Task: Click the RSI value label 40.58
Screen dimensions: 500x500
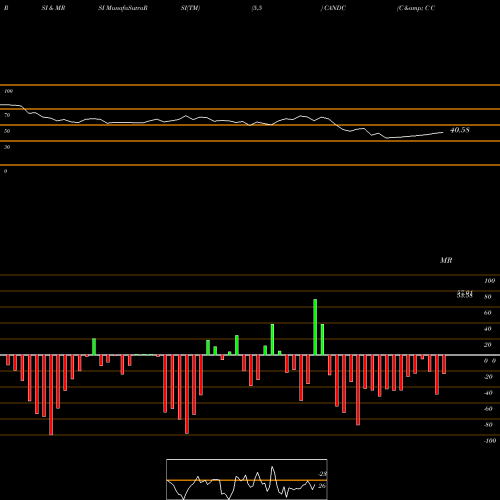Action: click(x=460, y=130)
